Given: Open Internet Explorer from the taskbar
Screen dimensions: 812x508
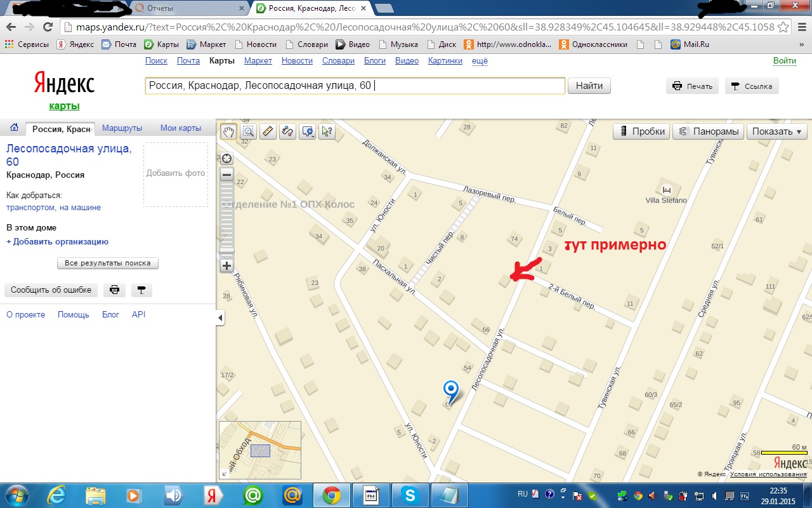Looking at the screenshot, I should click(x=56, y=495).
